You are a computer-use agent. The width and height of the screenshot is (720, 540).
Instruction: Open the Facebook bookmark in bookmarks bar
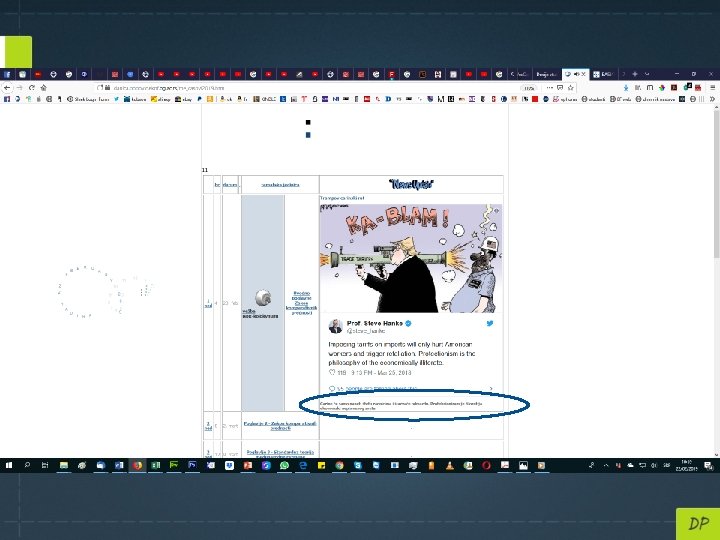coord(6,99)
